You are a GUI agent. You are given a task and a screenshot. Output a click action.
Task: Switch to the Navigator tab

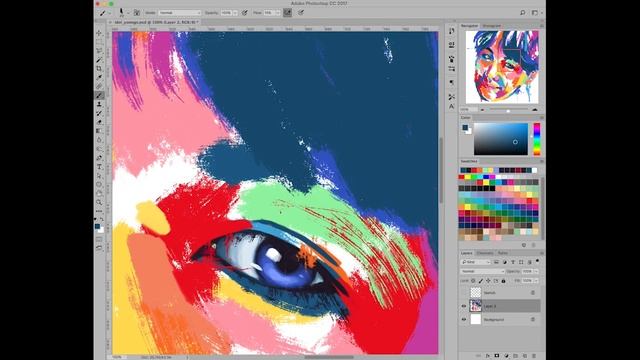(469, 26)
